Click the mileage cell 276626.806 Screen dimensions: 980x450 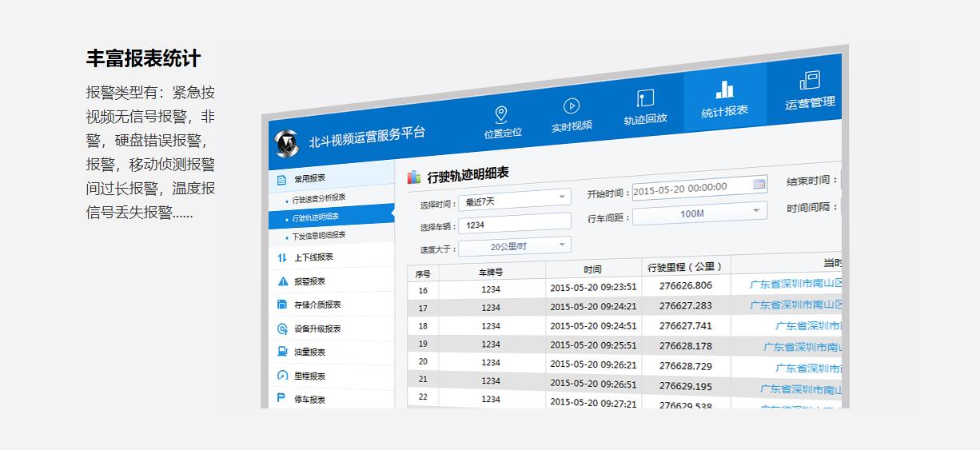tap(686, 285)
